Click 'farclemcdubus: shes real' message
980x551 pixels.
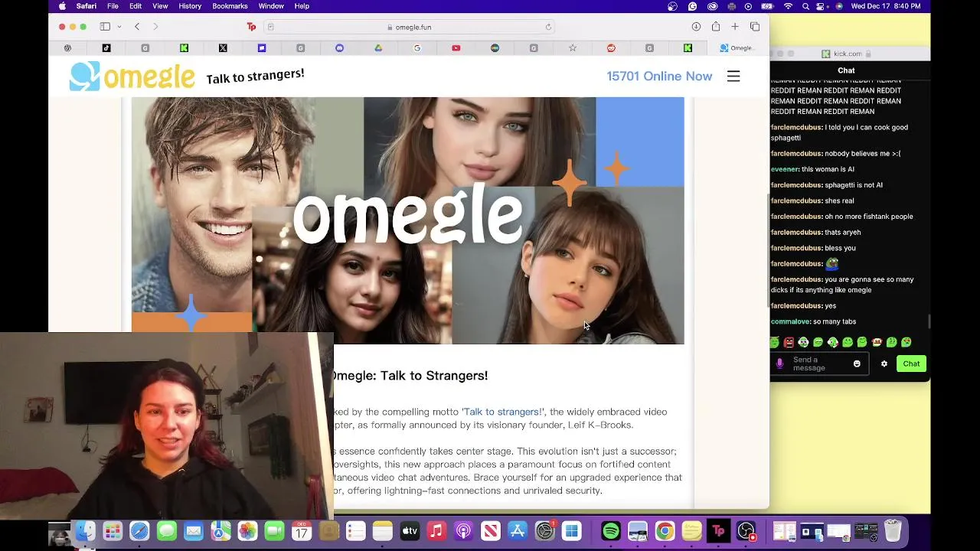pyautogui.click(x=812, y=201)
